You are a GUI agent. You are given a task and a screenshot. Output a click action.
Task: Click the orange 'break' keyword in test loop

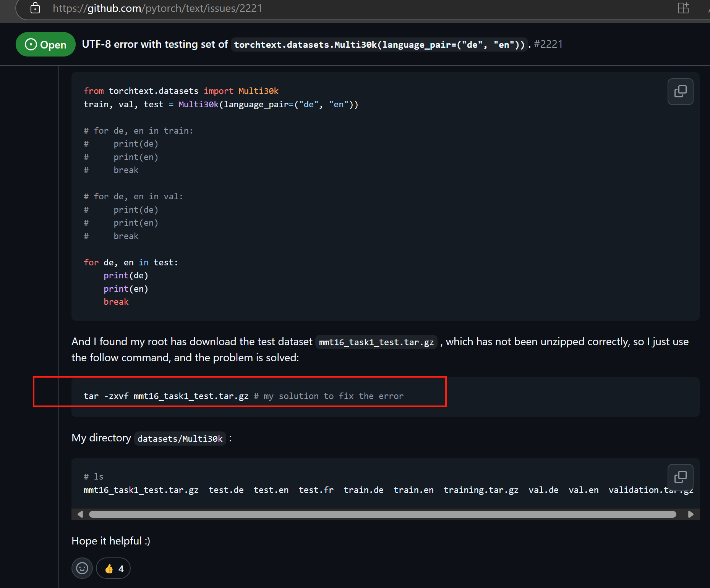pos(116,302)
